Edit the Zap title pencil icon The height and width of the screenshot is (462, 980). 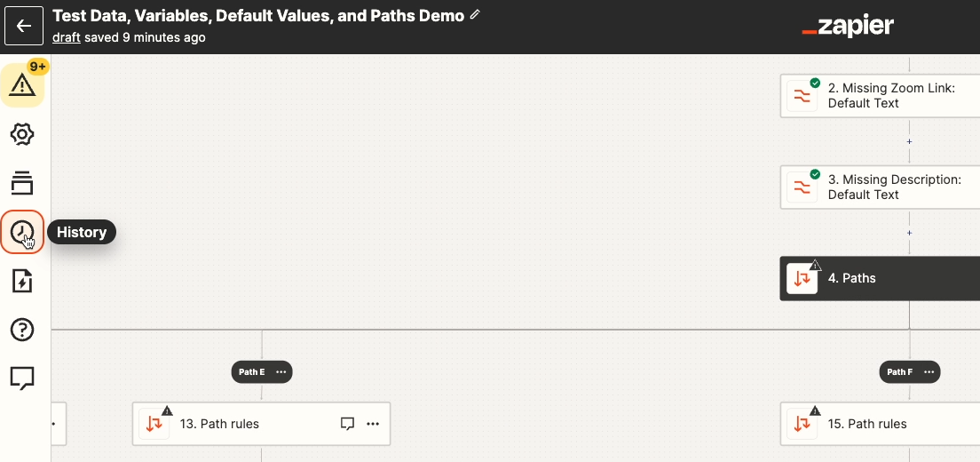[x=475, y=15]
